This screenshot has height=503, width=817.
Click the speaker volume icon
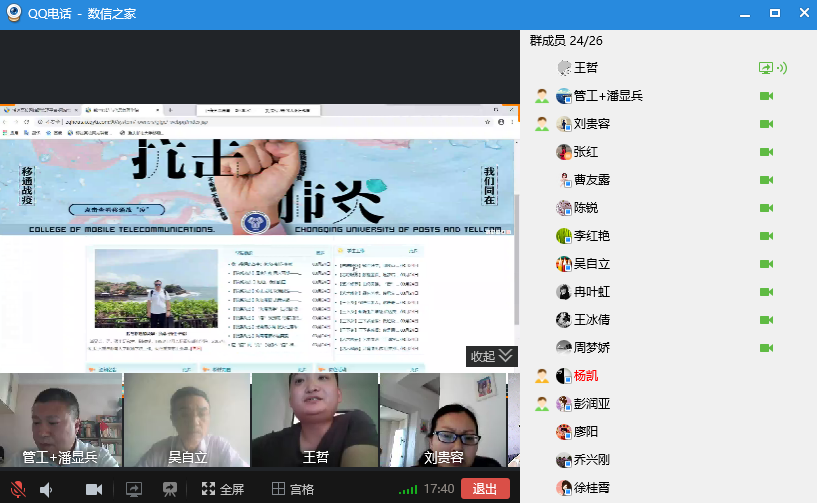(46, 489)
